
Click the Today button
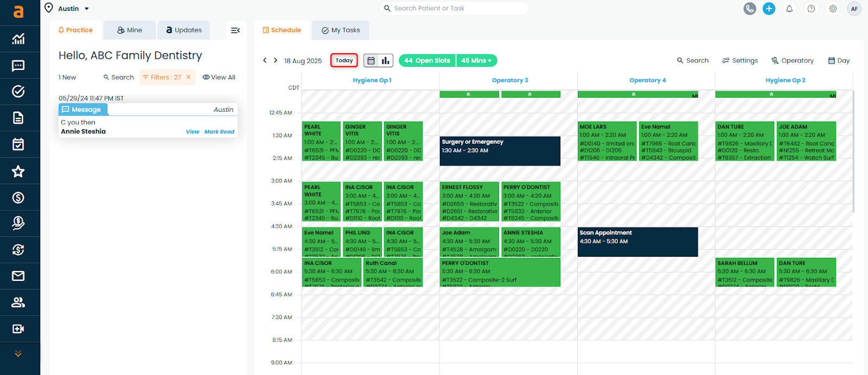point(344,61)
